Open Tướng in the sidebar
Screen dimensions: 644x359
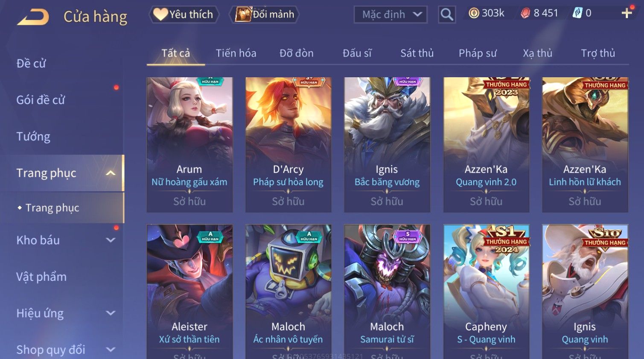pos(33,137)
